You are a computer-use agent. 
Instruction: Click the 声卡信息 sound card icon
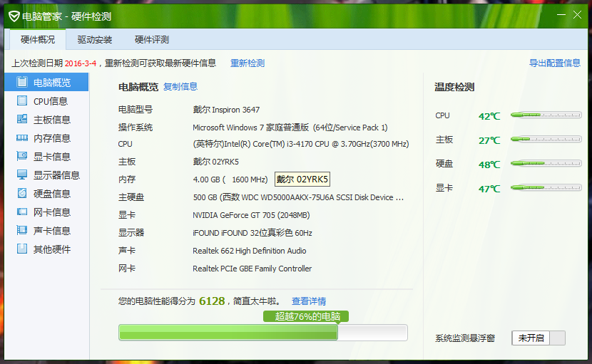point(22,231)
